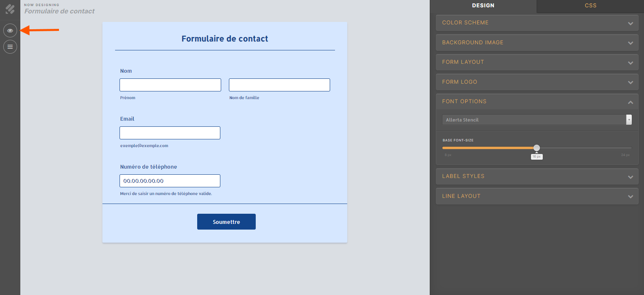The height and width of the screenshot is (295, 644).
Task: Switch to the CSS tab
Action: (590, 6)
